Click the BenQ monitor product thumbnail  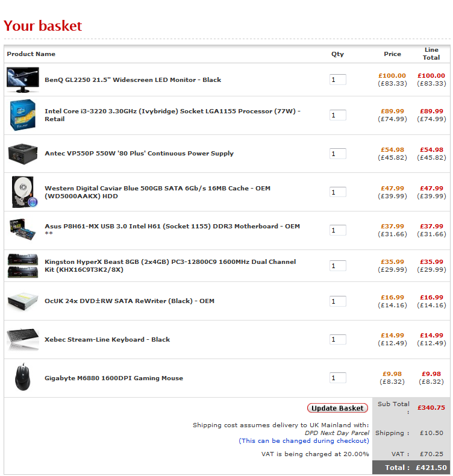[x=22, y=79]
